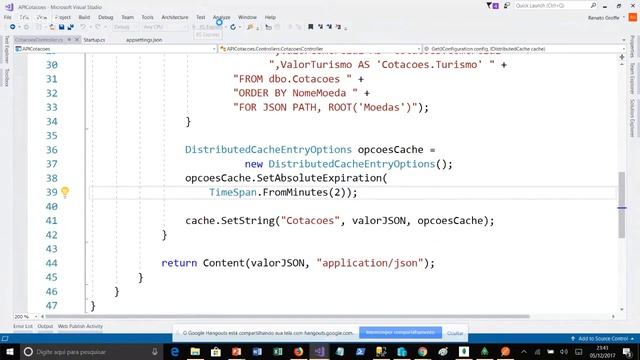This screenshot has height=360, width=640.
Task: Open PowerPoint from the taskbar
Action: pyautogui.click(x=236, y=351)
